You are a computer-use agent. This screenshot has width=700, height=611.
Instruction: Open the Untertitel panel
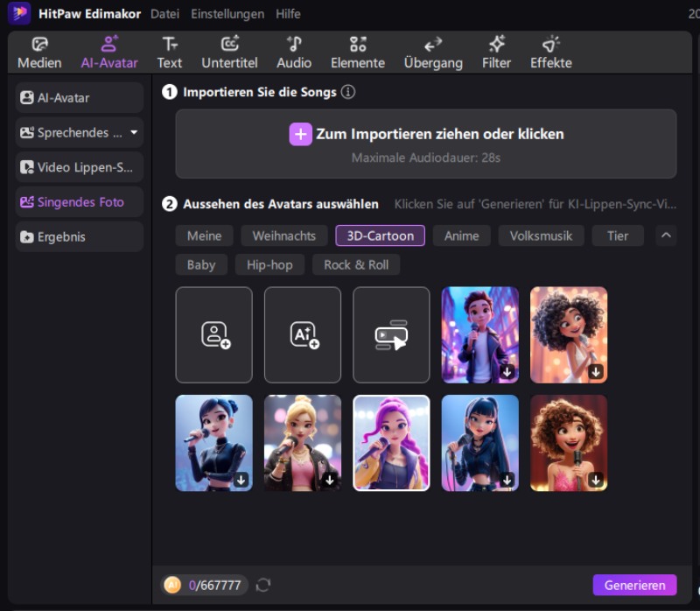click(x=229, y=52)
